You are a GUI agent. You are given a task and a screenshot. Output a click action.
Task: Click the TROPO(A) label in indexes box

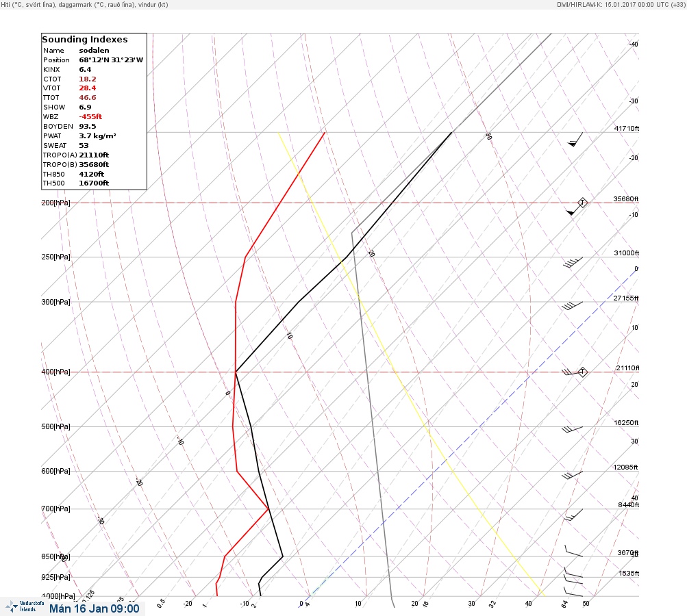tap(60, 155)
